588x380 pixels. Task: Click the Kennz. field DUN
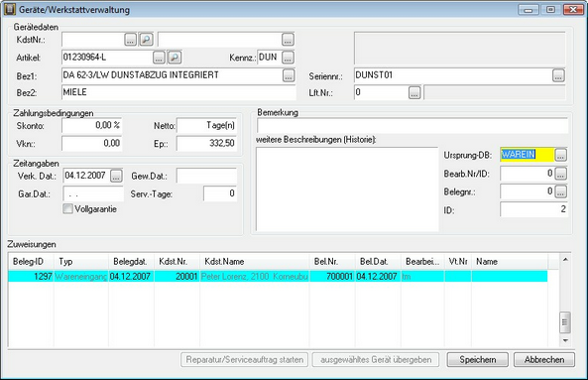(x=270, y=58)
